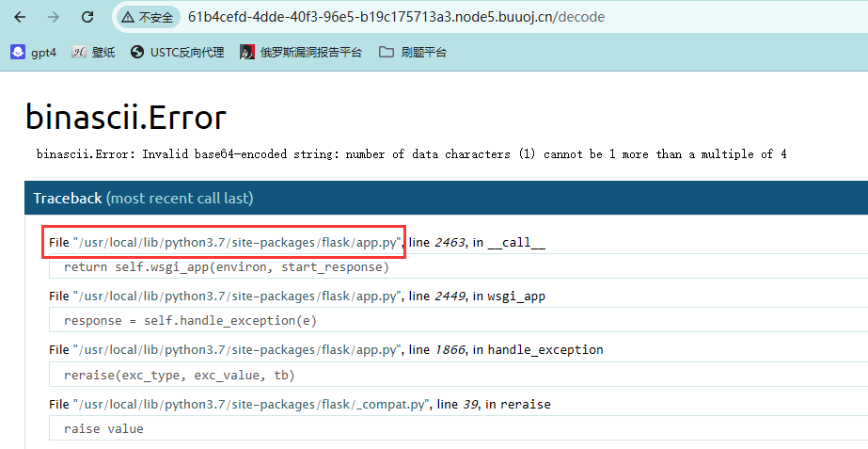Expand the 'return self.wsgi_app(environ, start_response)' code line
This screenshot has height=449, width=868.
226,266
